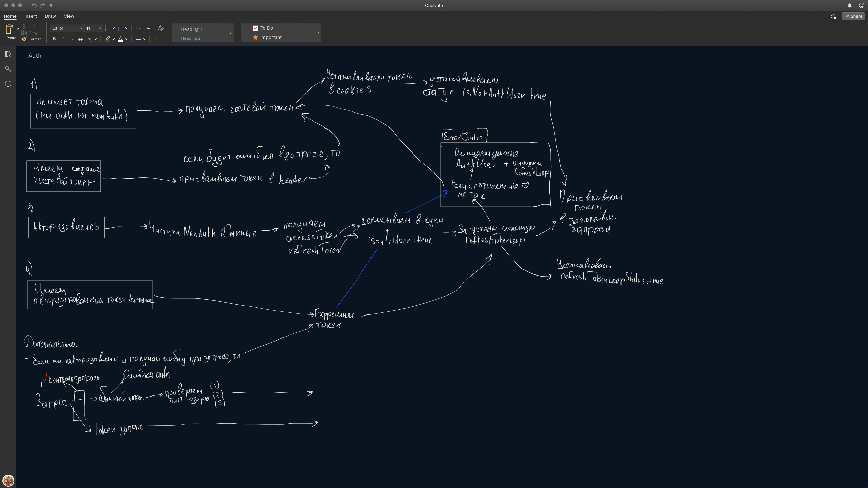Set paragraph alignment
Screen dimensions: 868x488
(138, 39)
